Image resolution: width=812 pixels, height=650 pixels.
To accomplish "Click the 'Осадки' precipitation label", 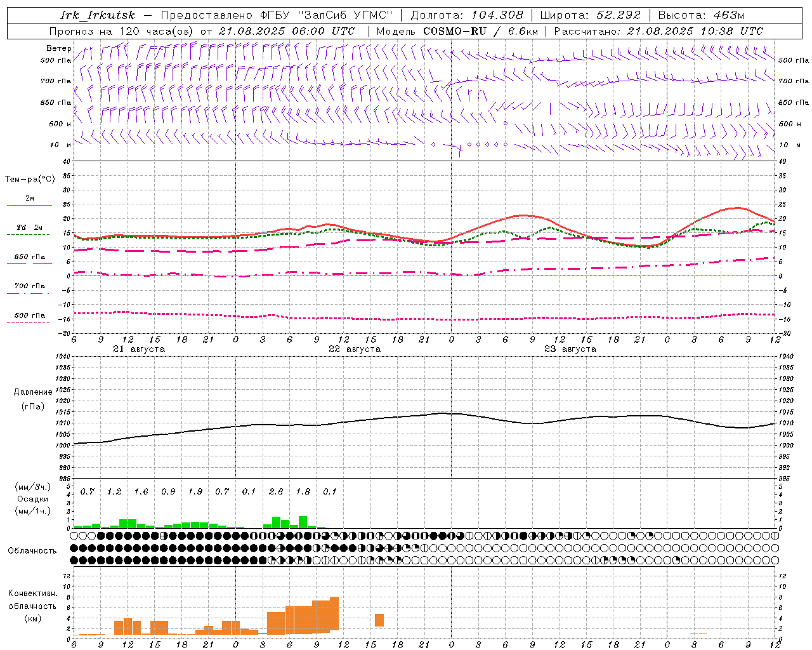I will pos(33,499).
